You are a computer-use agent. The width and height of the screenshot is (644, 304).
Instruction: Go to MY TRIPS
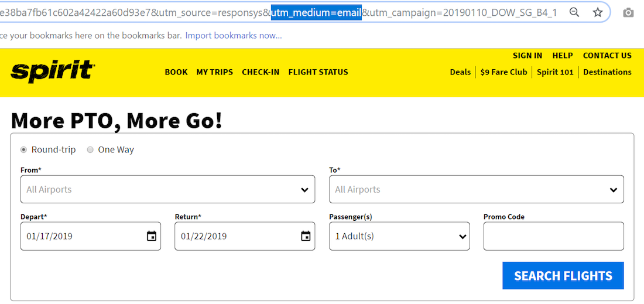214,72
